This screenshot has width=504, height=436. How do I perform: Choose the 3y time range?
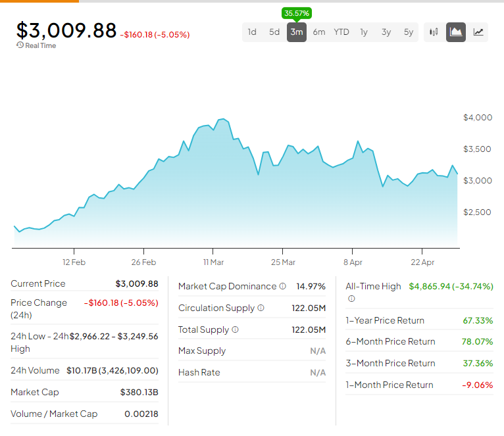(x=386, y=32)
